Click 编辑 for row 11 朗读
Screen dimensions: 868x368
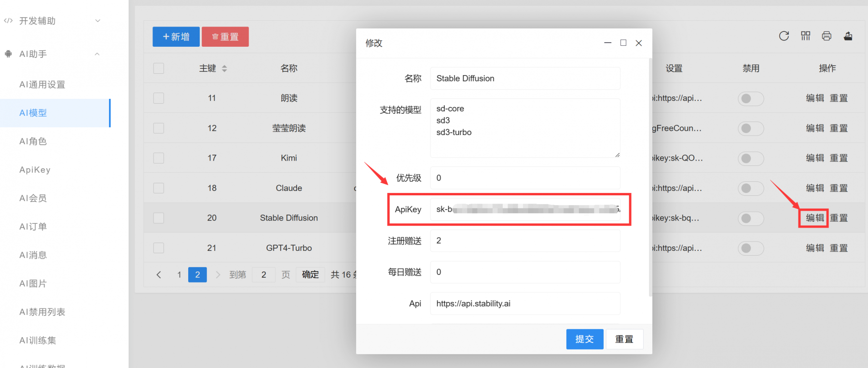click(814, 98)
